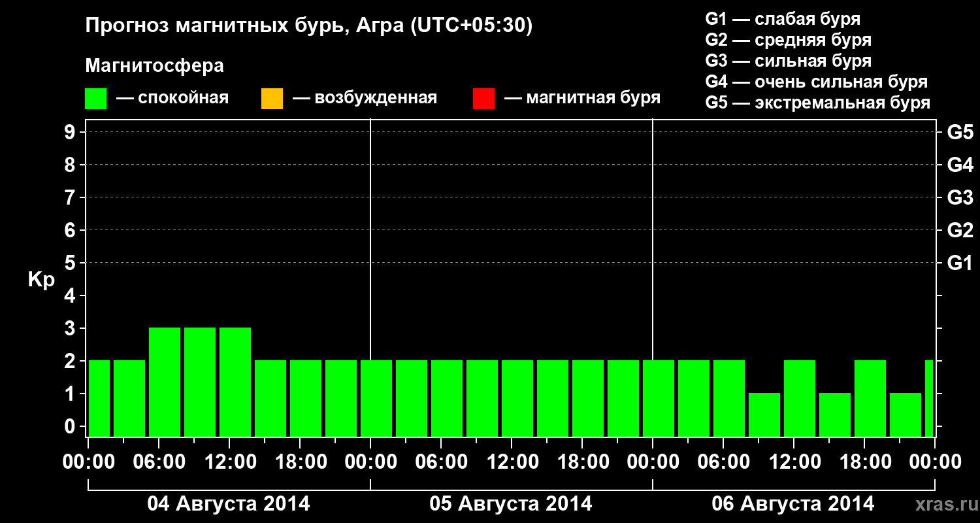Click the first Kp 3 bar on 04 August
The width and height of the screenshot is (980, 523).
tap(165, 382)
